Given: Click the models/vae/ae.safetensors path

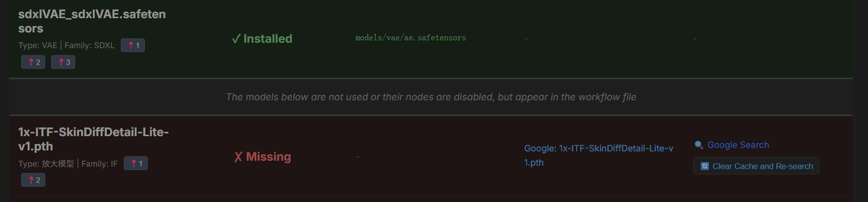Looking at the screenshot, I should coord(410,38).
